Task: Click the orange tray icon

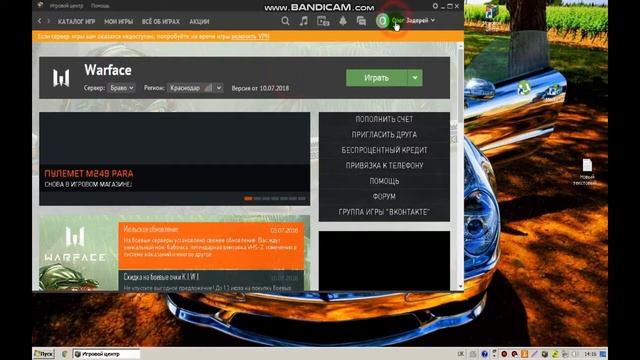Action: (524, 354)
